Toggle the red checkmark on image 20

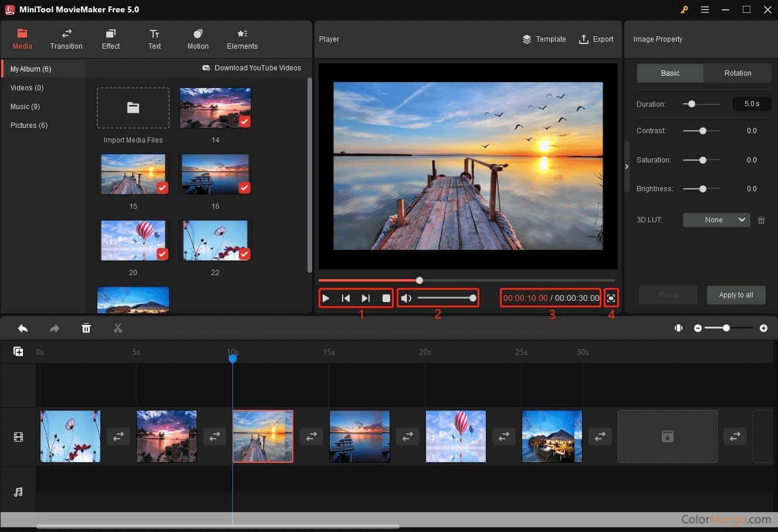[x=162, y=254]
